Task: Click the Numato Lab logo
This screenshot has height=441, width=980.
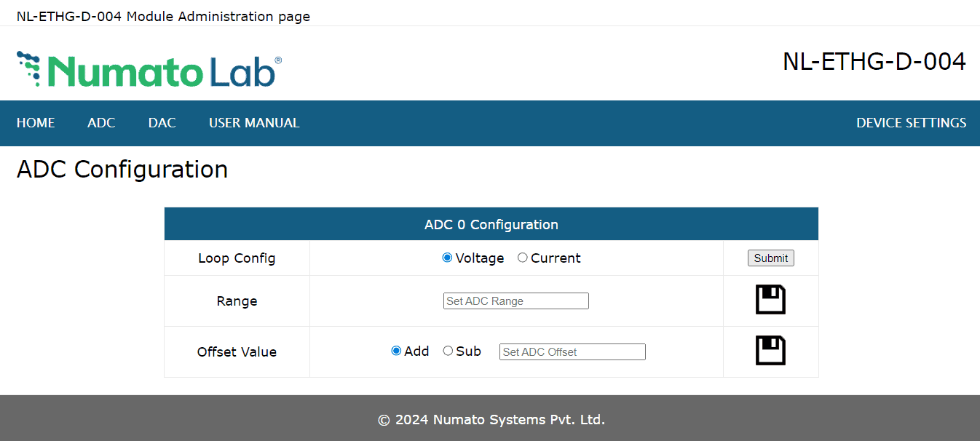Action: [x=149, y=70]
